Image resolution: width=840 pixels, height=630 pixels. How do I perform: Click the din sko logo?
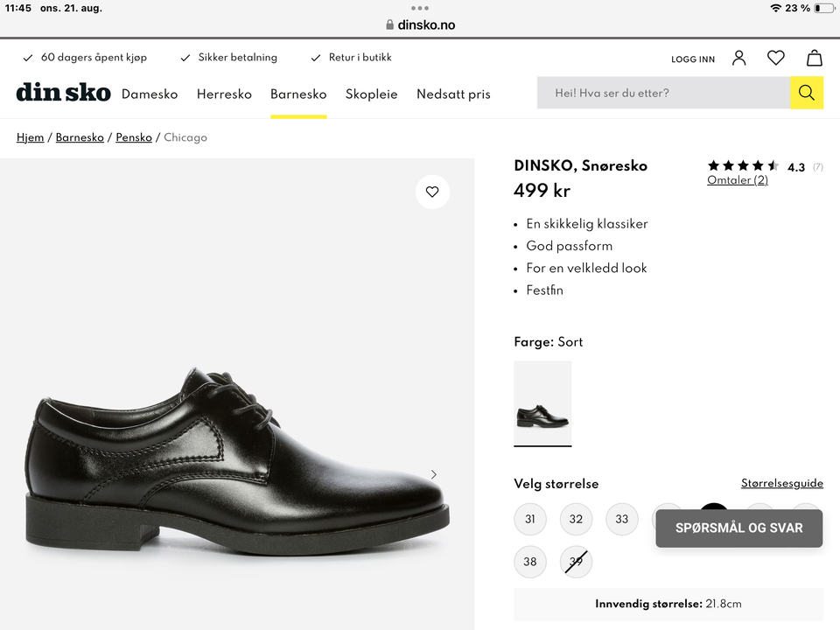63,93
